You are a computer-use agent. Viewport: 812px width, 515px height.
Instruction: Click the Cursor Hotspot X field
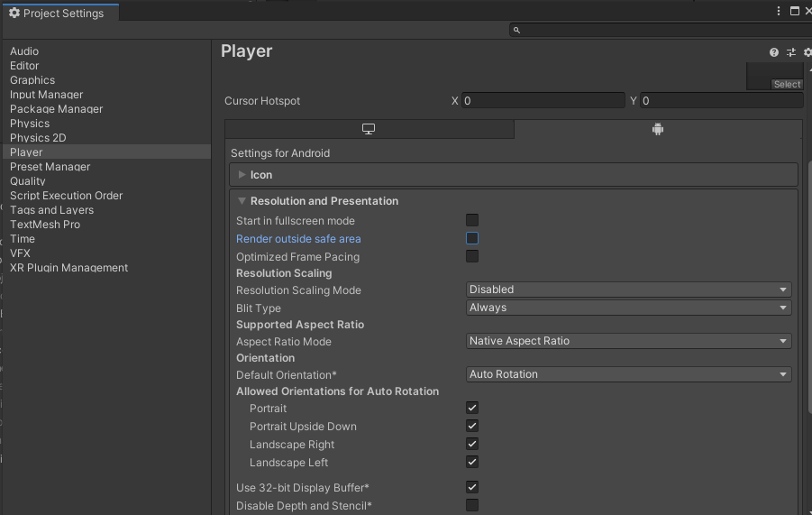click(x=543, y=100)
